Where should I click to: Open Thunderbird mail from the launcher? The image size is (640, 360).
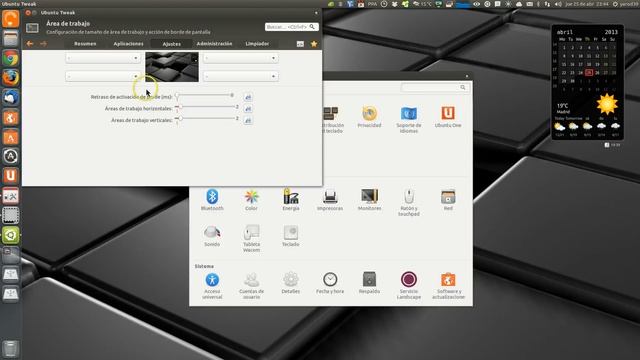pyautogui.click(x=11, y=98)
